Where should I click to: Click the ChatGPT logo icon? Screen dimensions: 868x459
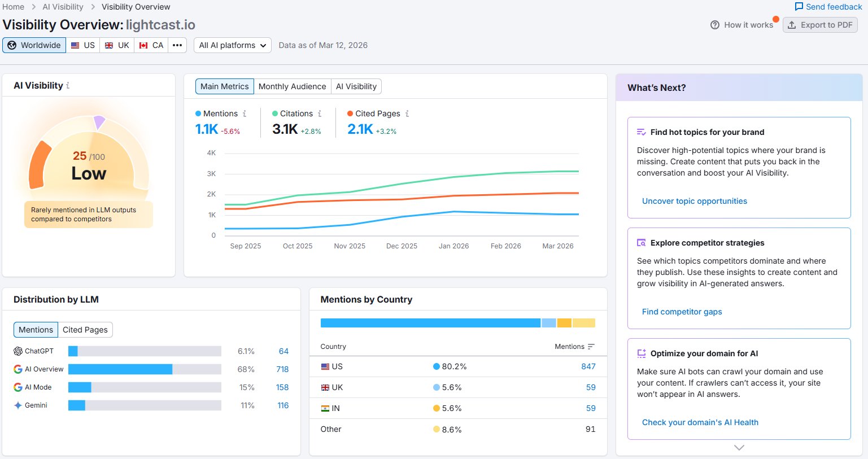tap(18, 351)
